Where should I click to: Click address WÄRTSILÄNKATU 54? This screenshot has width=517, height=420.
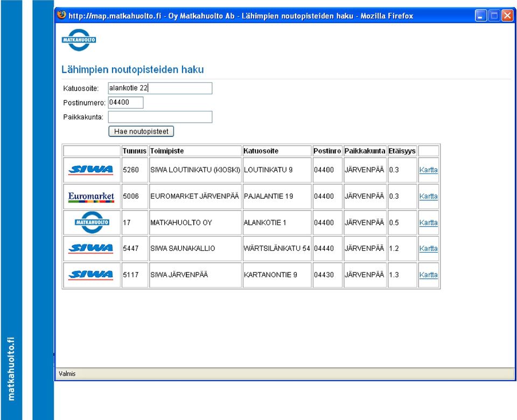click(x=277, y=248)
